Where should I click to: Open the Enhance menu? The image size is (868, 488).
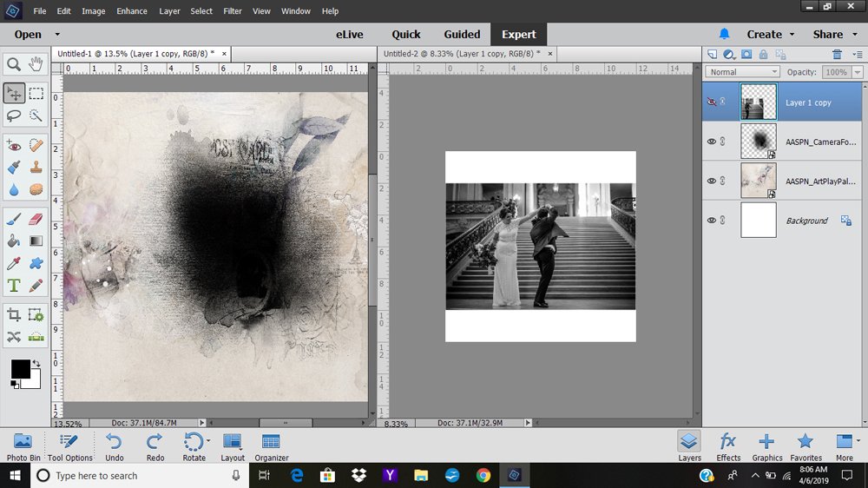tap(132, 11)
